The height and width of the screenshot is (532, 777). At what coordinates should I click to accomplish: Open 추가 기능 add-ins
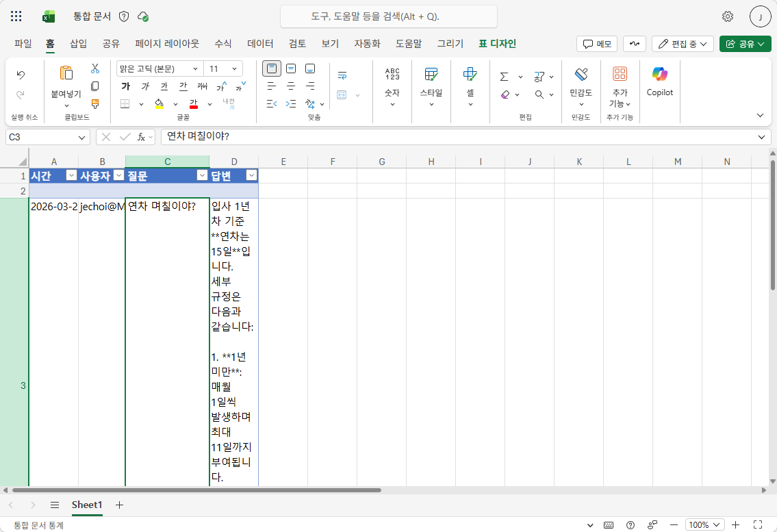[620, 87]
